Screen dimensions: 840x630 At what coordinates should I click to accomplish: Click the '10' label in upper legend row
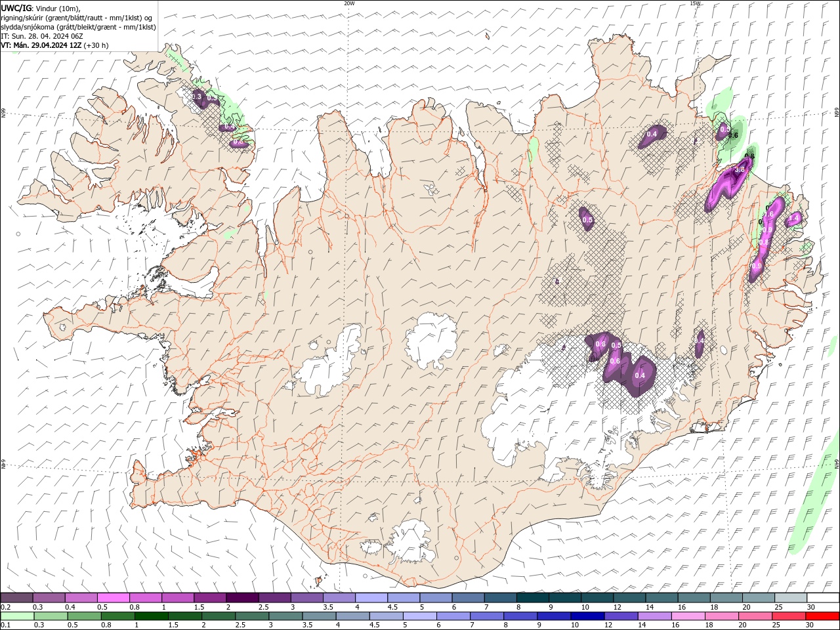(x=585, y=607)
